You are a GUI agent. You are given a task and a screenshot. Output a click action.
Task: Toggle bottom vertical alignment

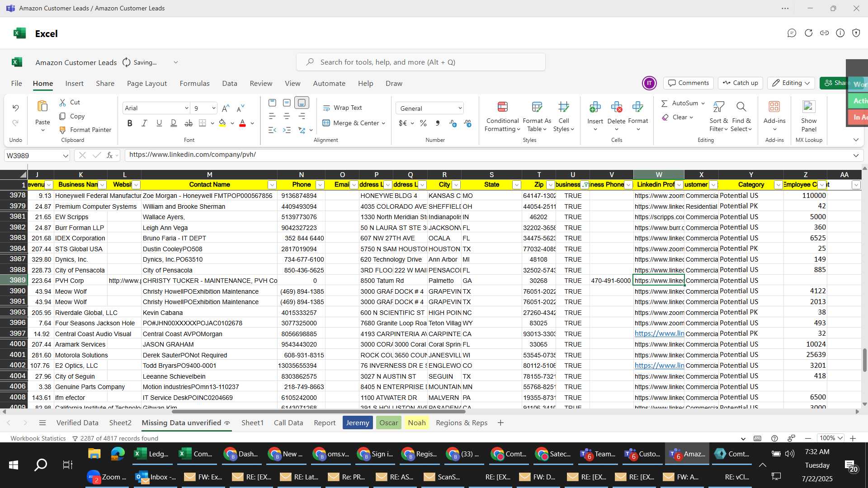(x=302, y=103)
